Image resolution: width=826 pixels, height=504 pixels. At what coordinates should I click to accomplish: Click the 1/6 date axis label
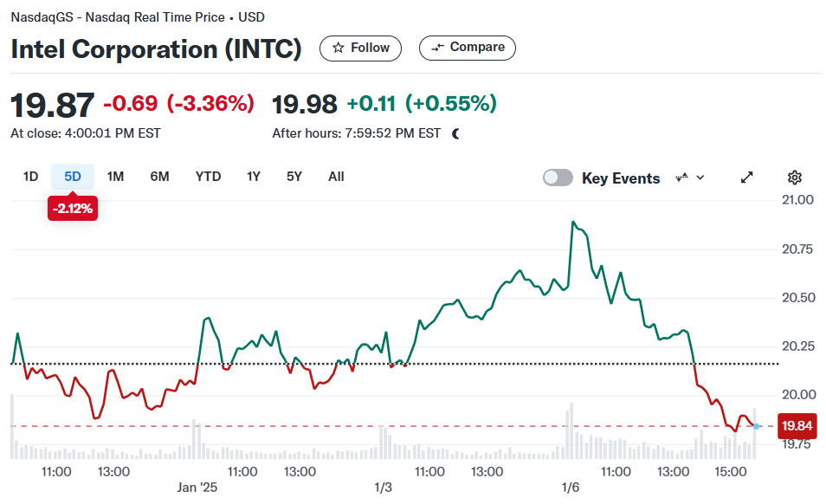(x=570, y=488)
